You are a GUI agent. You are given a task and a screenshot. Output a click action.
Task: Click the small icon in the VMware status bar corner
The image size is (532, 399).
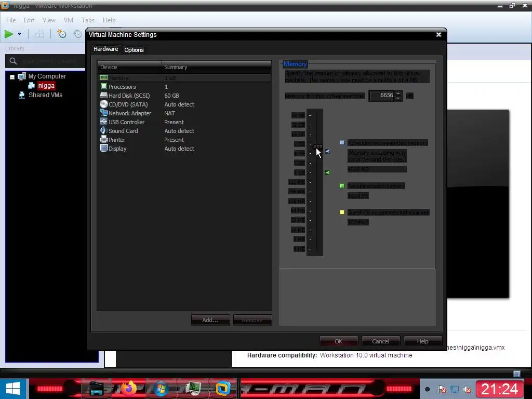(517, 374)
